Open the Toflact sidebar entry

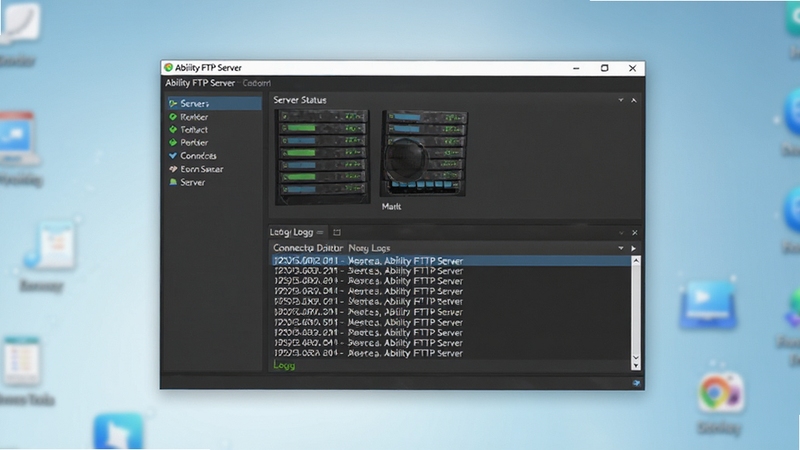pos(193,130)
